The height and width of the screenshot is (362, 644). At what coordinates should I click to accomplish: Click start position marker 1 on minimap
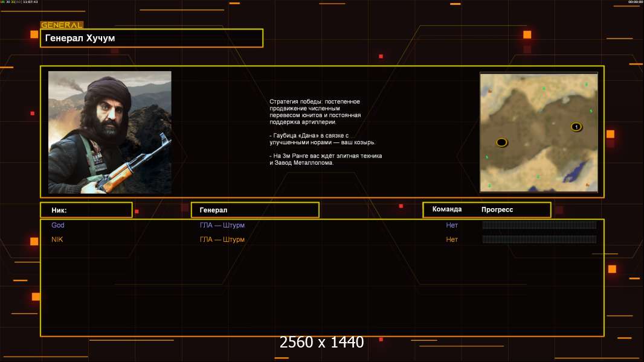point(576,127)
